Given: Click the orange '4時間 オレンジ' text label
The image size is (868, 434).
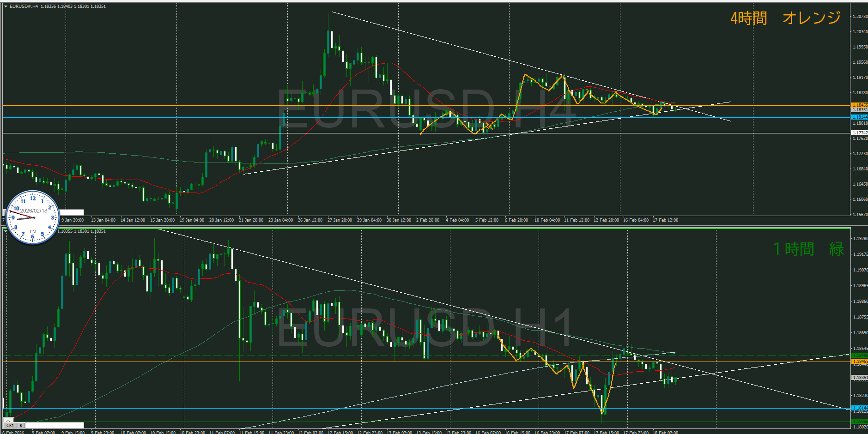Looking at the screenshot, I should [x=785, y=18].
